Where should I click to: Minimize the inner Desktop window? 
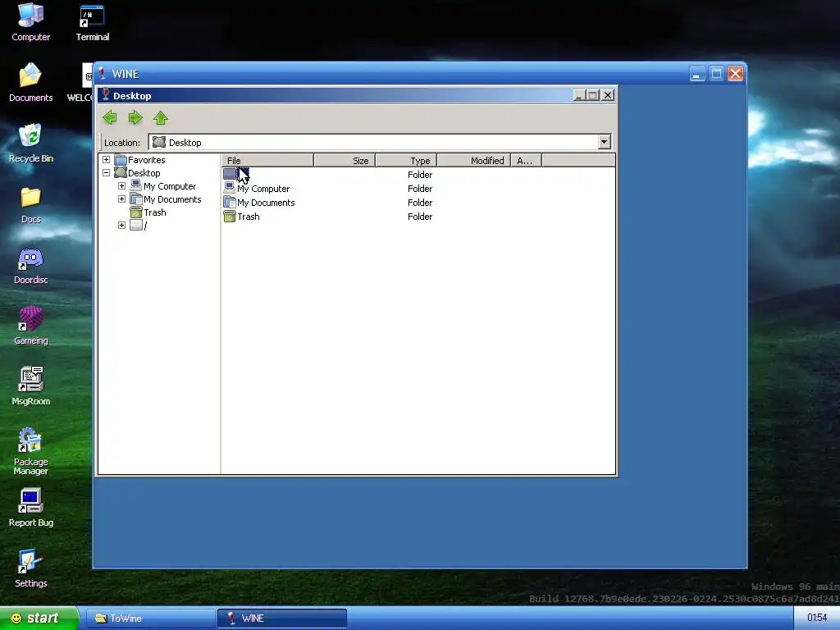click(578, 95)
